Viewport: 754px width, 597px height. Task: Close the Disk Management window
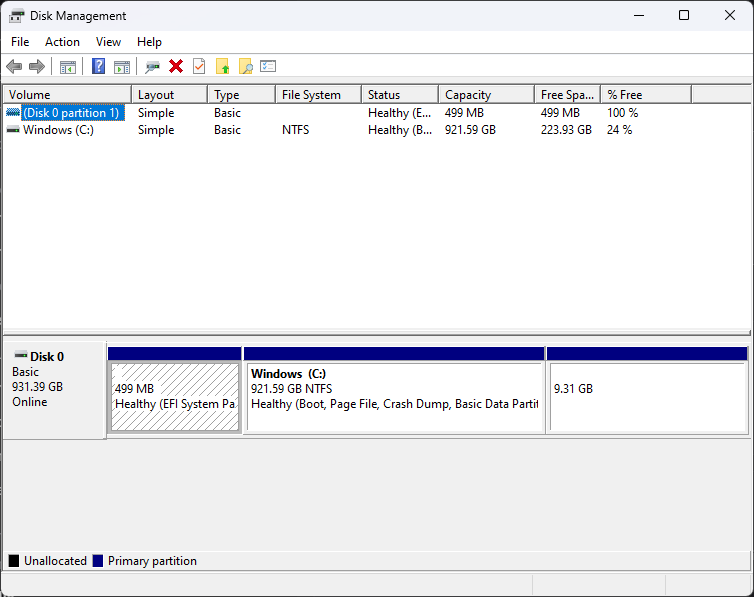click(729, 15)
